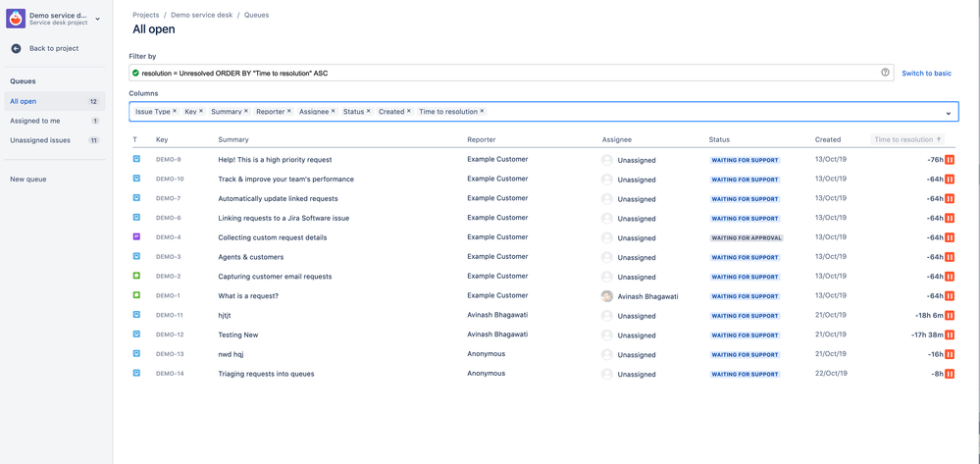Click the green issue type icon for DEMO-2
Image resolution: width=980 pixels, height=464 pixels.
[x=136, y=276]
